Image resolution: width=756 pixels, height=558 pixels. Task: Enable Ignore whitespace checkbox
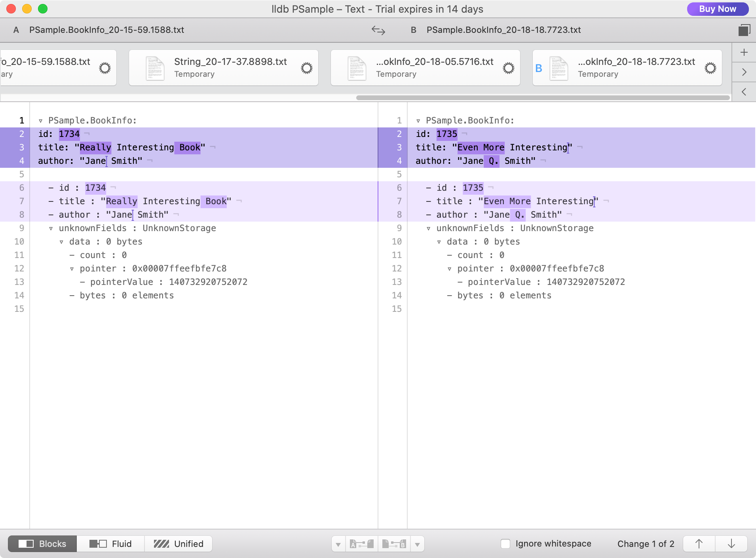[505, 544]
